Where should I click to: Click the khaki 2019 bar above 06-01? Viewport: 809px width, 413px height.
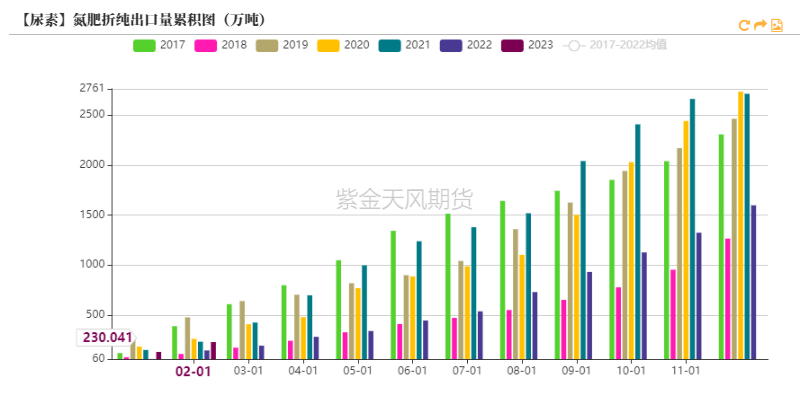coord(406,317)
